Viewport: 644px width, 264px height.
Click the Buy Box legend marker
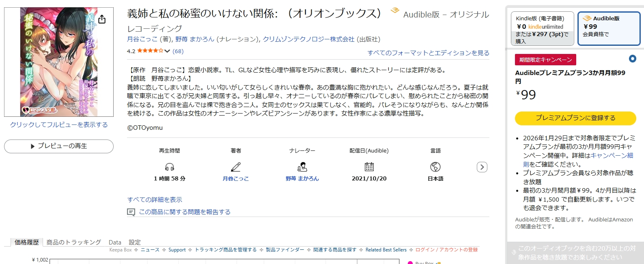[410, 262]
